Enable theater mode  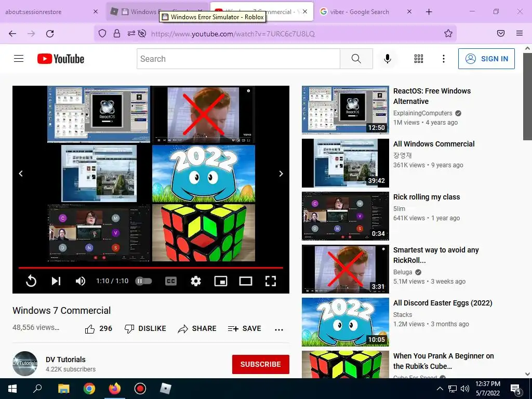coord(246,281)
